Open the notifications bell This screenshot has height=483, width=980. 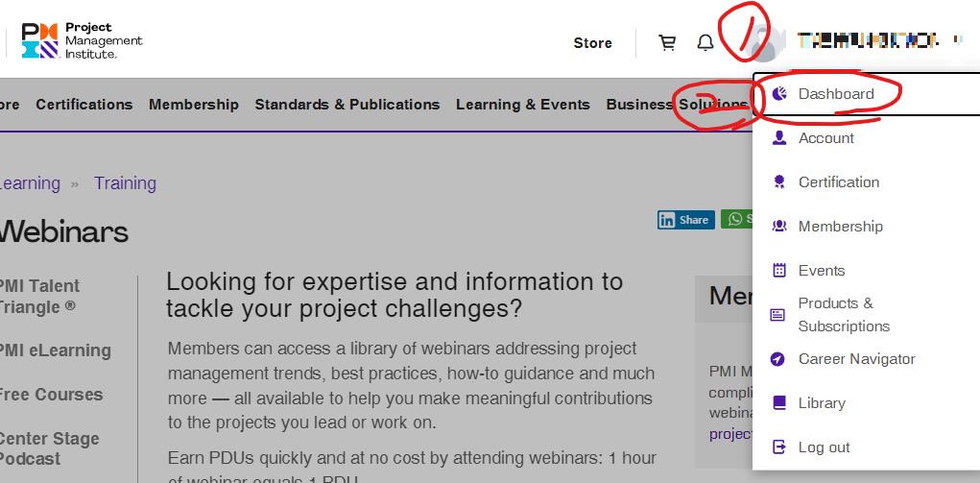pyautogui.click(x=705, y=43)
